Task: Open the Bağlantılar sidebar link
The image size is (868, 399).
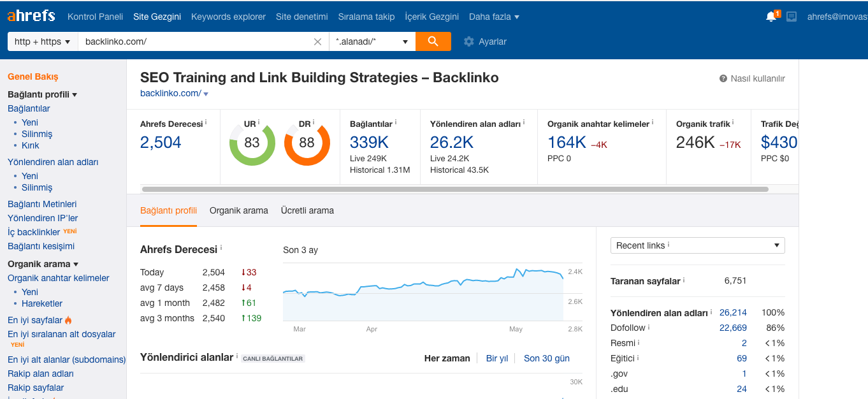Action: click(x=29, y=108)
